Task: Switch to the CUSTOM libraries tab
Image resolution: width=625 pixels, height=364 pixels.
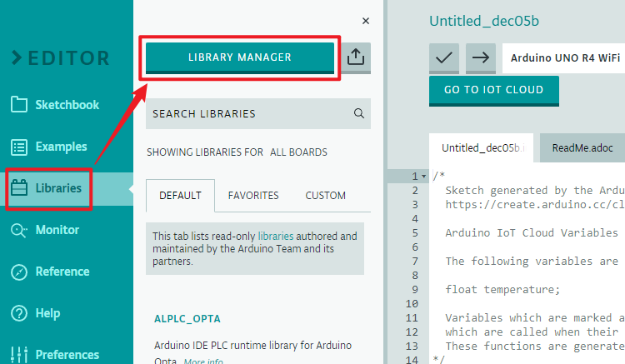Action: tap(325, 196)
